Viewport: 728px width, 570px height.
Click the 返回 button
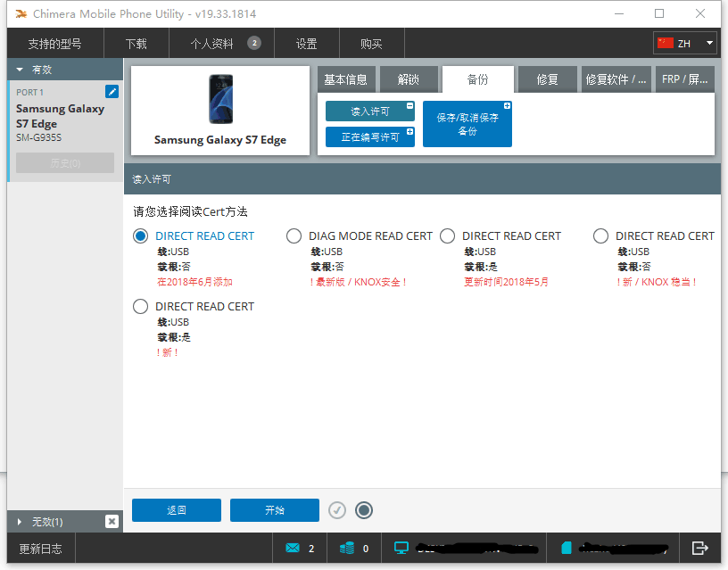(x=177, y=510)
